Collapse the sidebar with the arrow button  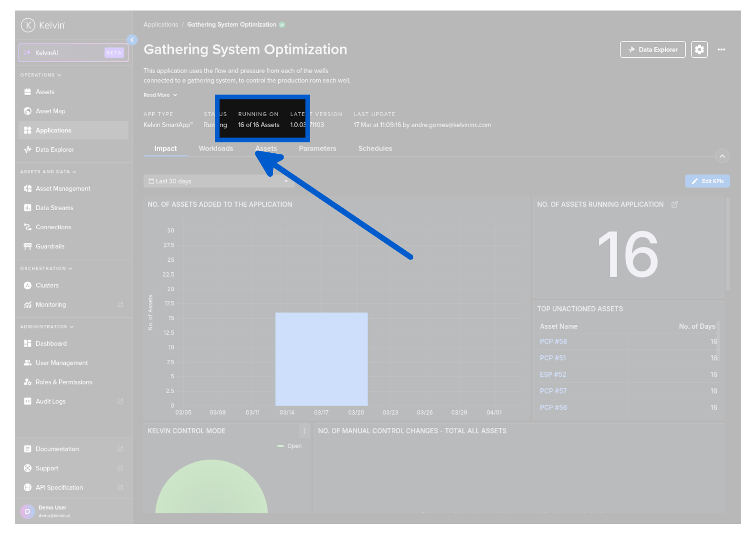coord(132,40)
